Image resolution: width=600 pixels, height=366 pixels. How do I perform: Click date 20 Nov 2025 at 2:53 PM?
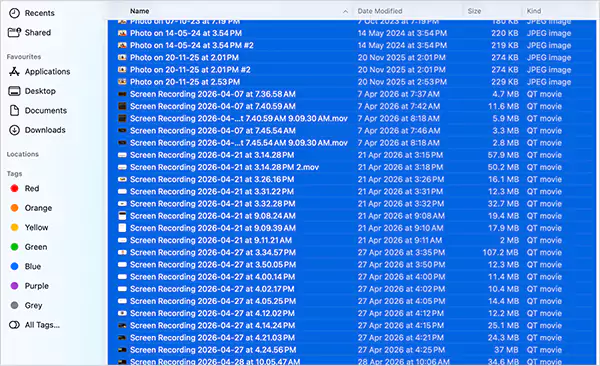402,82
